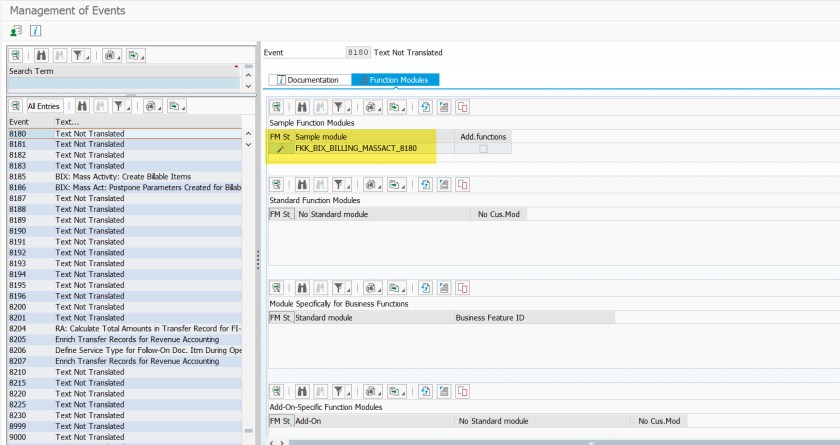This screenshot has height=445, width=840.
Task: Click the green user icon under the title
Action: point(16,31)
